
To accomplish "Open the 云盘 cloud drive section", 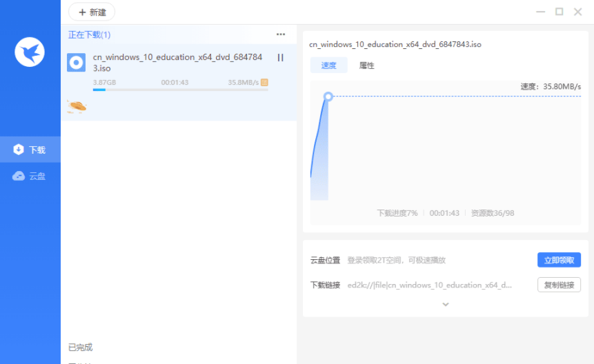I will click(x=30, y=176).
